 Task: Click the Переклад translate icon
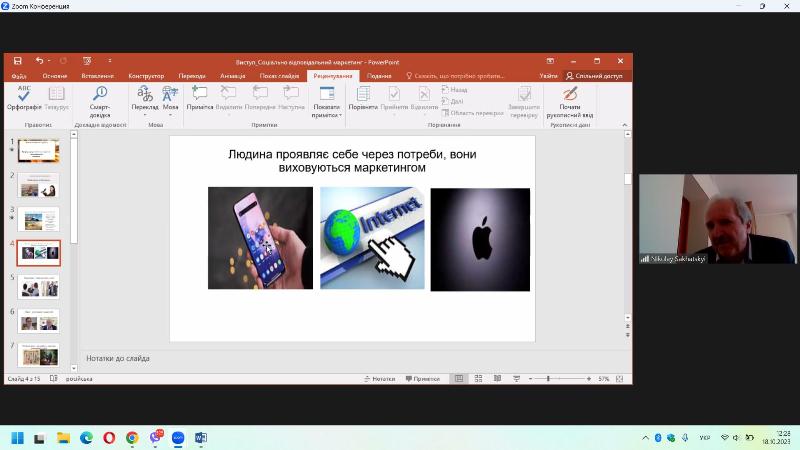pos(144,98)
